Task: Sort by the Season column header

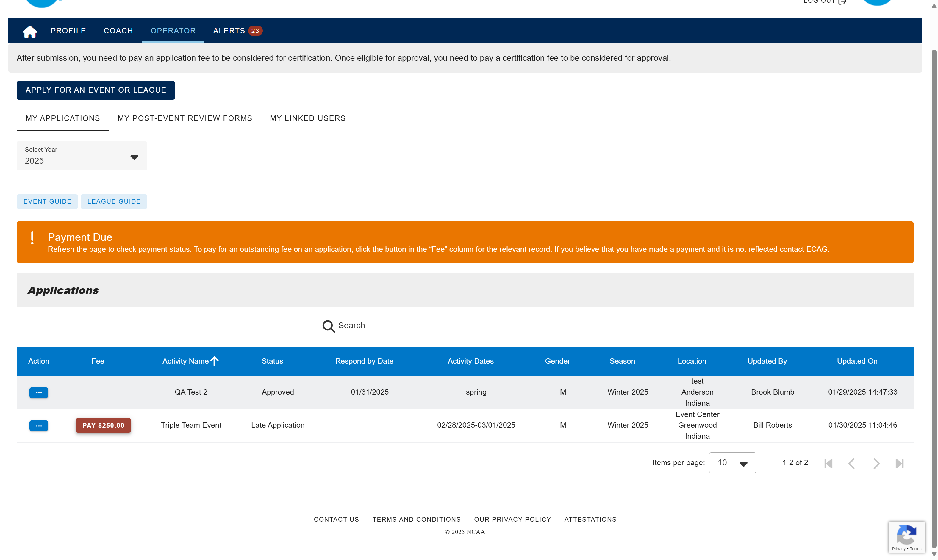Action: tap(622, 361)
